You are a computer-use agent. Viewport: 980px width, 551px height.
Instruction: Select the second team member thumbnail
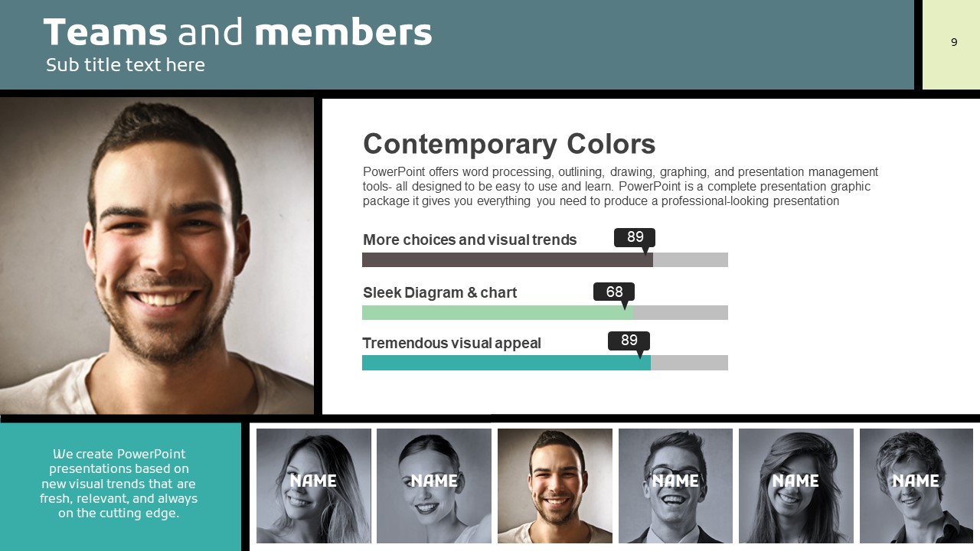(434, 485)
